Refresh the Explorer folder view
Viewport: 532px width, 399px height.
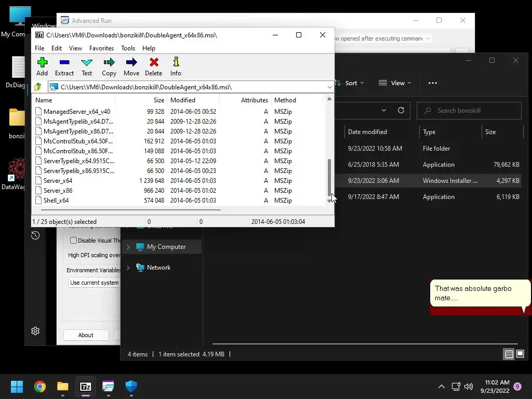pos(401,110)
